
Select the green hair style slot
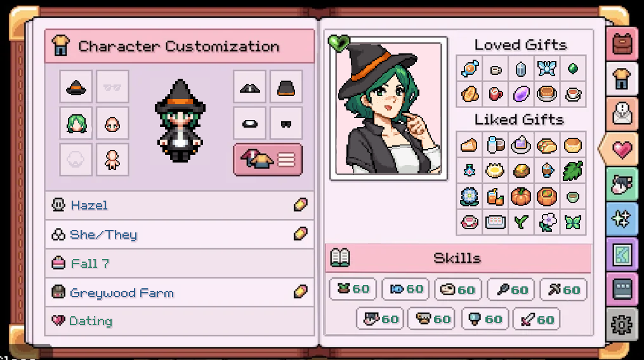[76, 123]
